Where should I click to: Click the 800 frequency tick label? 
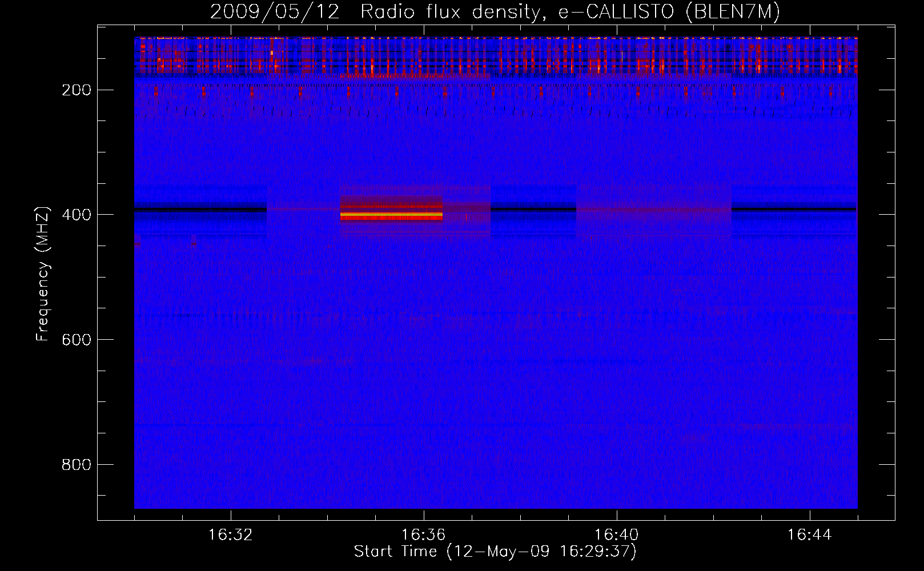(x=77, y=465)
